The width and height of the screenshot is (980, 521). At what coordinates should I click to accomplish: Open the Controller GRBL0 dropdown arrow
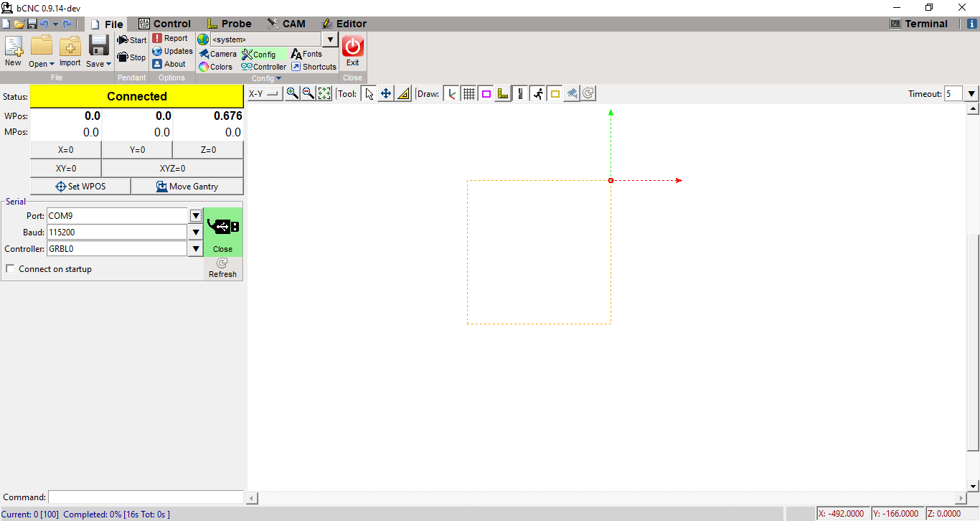tap(195, 248)
